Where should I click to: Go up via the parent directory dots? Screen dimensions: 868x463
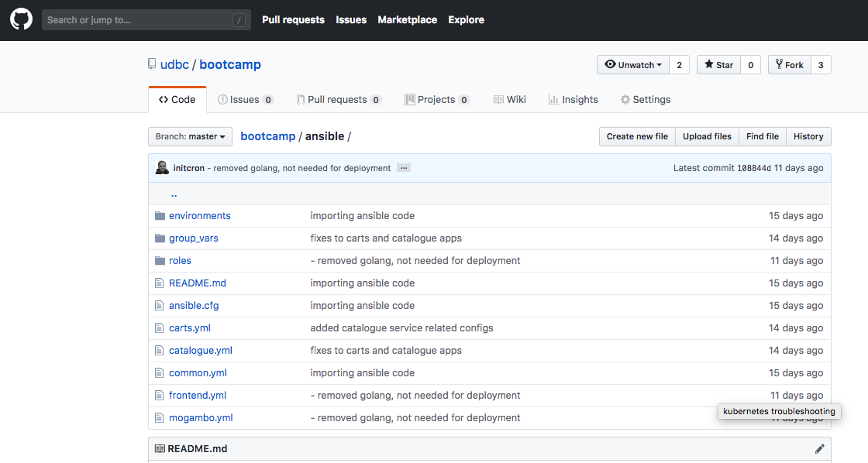(174, 194)
